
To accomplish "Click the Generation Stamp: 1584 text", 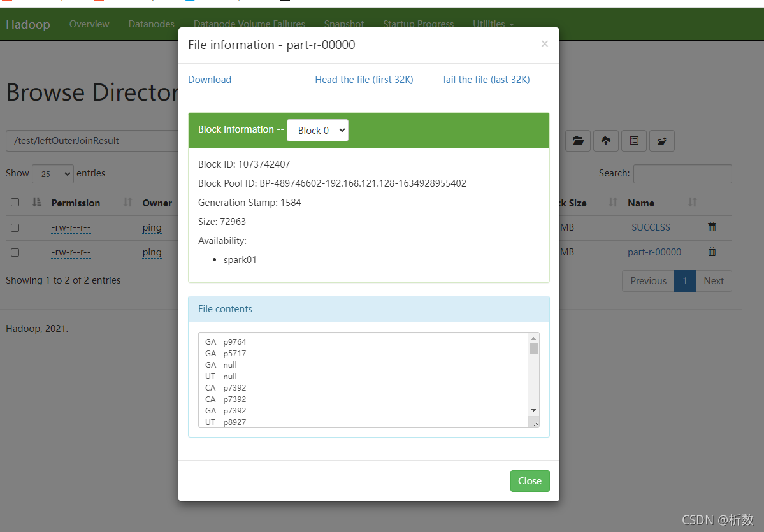I will 250,202.
